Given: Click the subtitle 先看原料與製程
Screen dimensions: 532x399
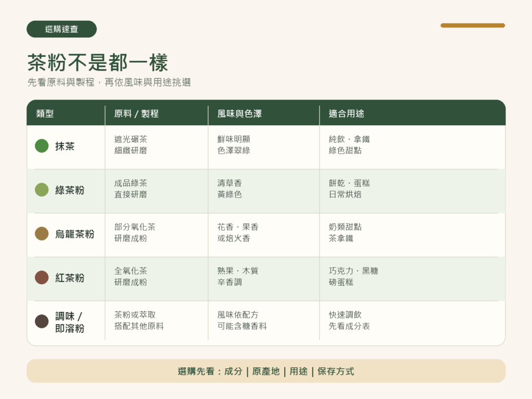Looking at the screenshot, I should click(x=61, y=83).
